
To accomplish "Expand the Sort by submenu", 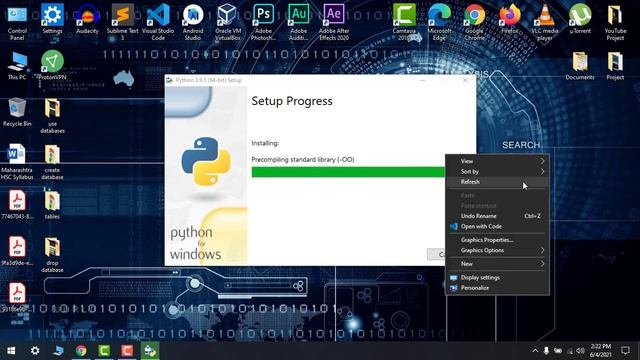I will click(497, 171).
